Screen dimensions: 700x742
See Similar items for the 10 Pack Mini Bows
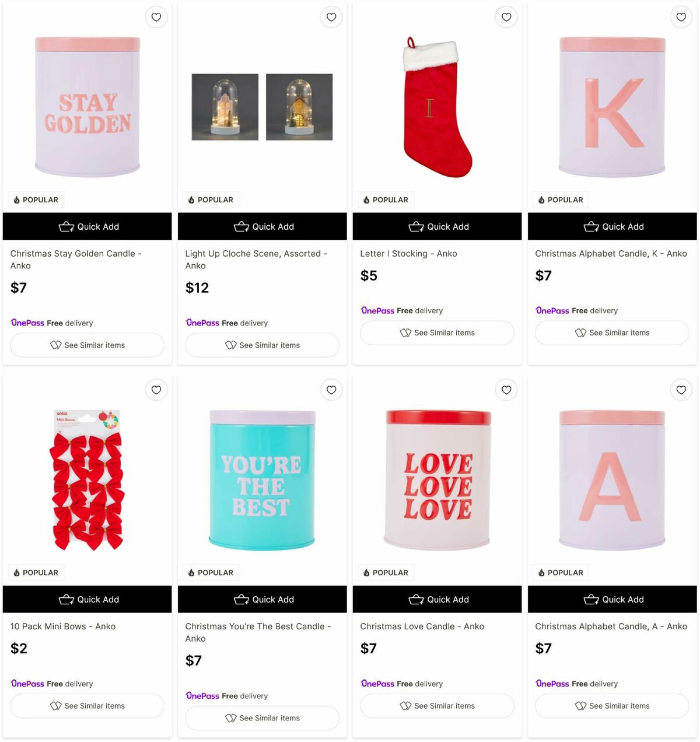pos(87,706)
